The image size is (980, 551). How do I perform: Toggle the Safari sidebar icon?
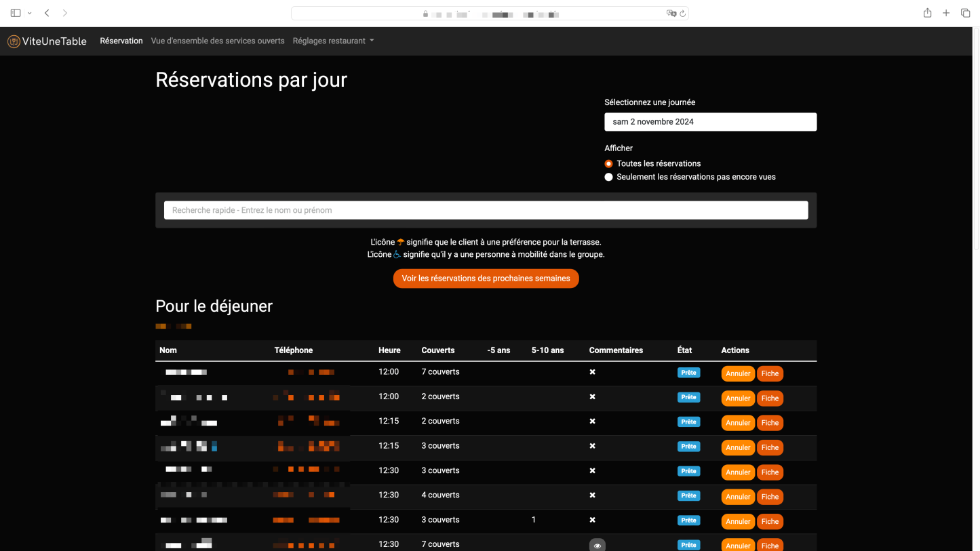pyautogui.click(x=16, y=13)
